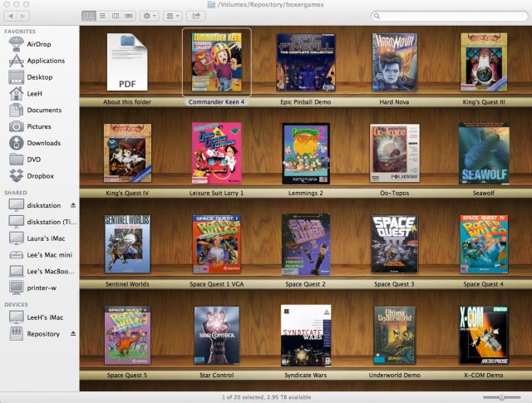This screenshot has width=532, height=403.
Task: Open the Action gear menu
Action: click(x=150, y=16)
